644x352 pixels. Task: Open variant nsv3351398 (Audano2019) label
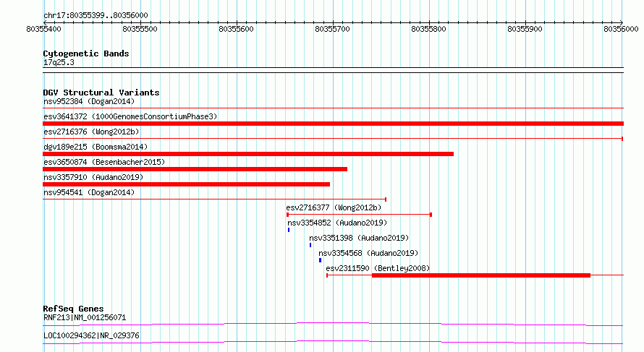point(359,238)
